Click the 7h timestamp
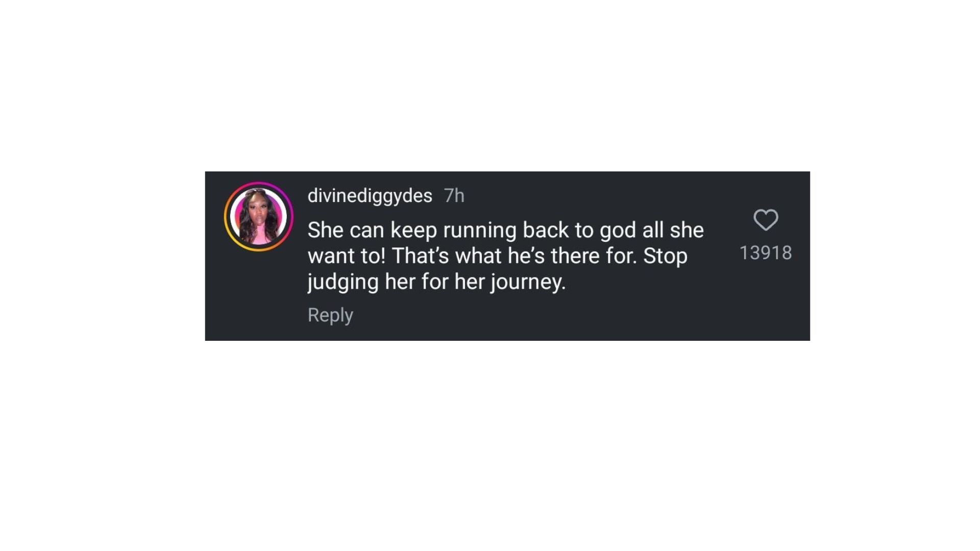Image resolution: width=980 pixels, height=551 pixels. 454,196
